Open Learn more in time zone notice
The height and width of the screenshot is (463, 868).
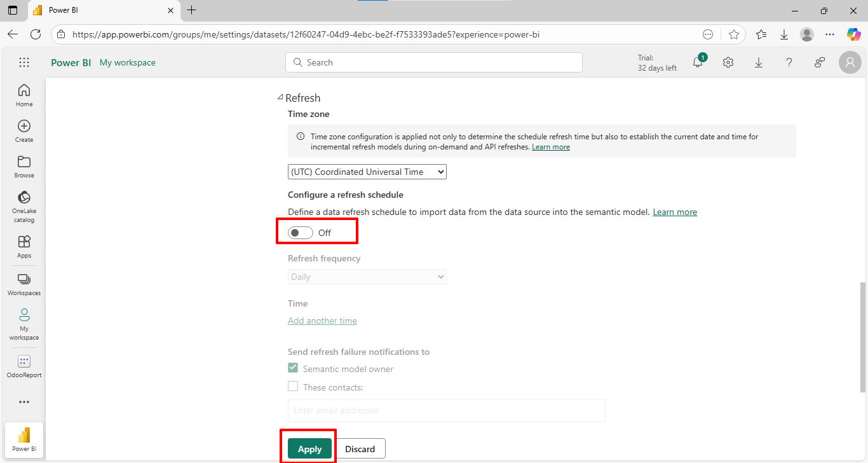551,147
